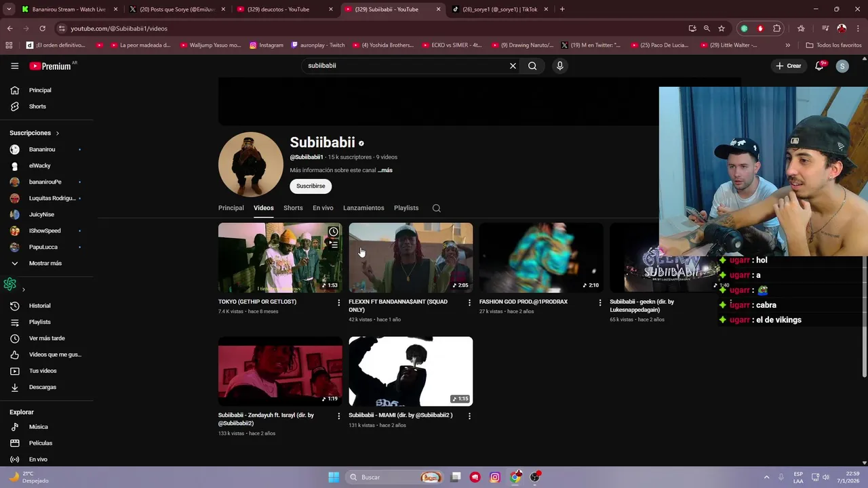Click the taskbar Buscar search box
Screen dimensions: 868x488
396,477
